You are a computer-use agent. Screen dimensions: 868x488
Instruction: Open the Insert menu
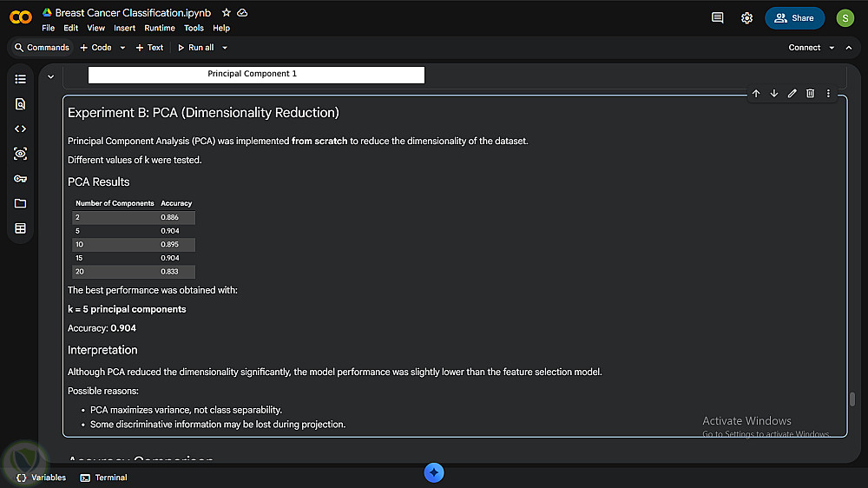click(124, 28)
